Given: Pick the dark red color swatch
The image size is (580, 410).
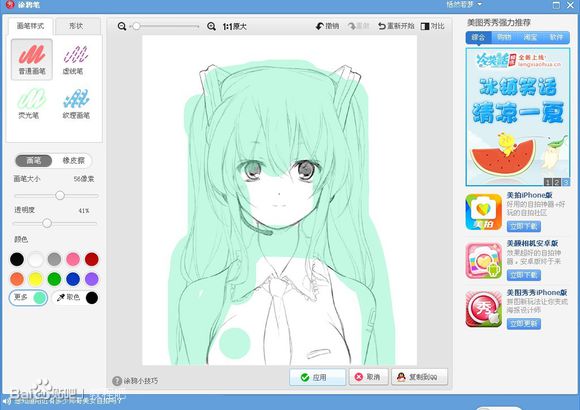Looking at the screenshot, I should coord(92,259).
